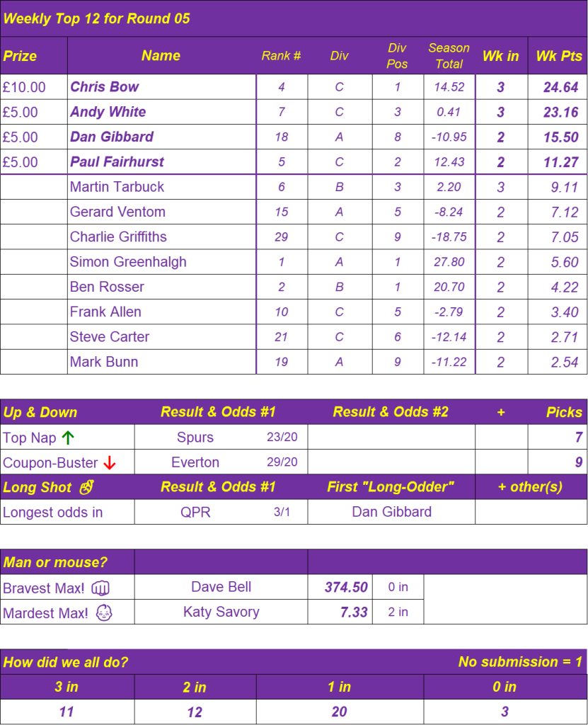
Task: Select the name Andy White
Action: [108, 112]
